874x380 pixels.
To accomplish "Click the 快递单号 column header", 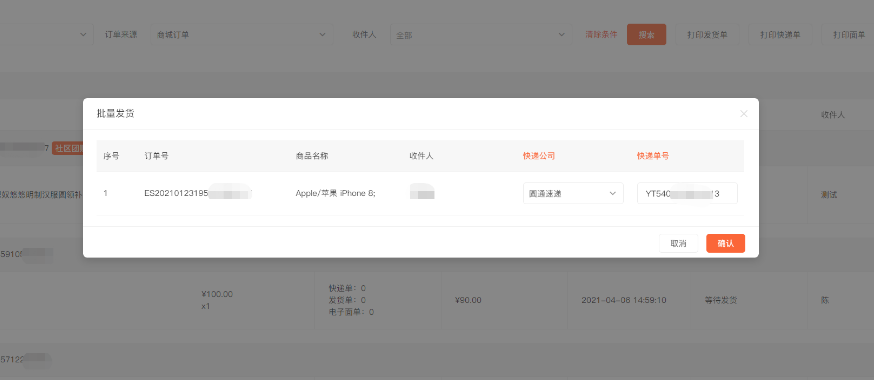I will (653, 156).
